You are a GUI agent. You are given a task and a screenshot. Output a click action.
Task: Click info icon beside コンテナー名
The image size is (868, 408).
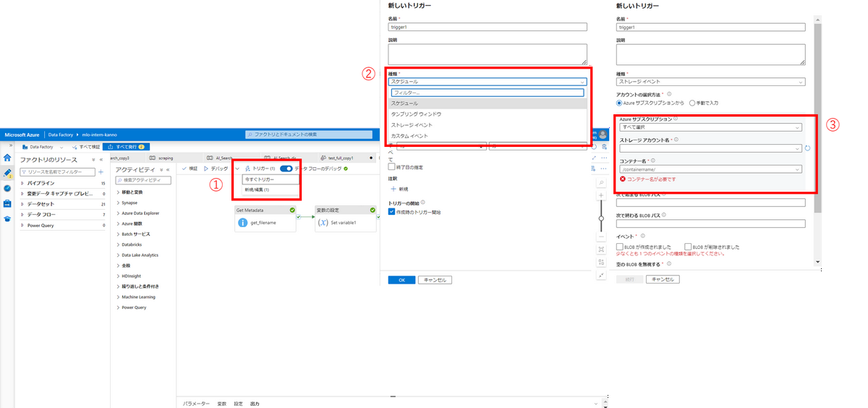[x=653, y=161]
